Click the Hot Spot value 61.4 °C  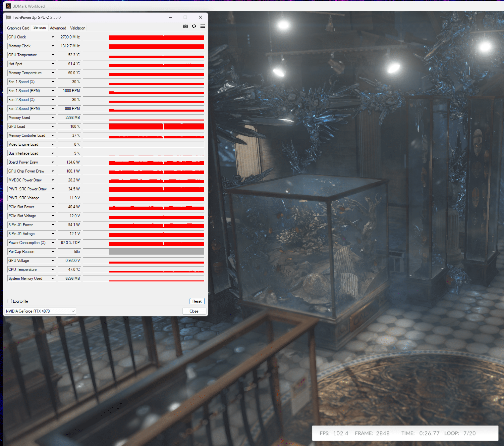[70, 64]
